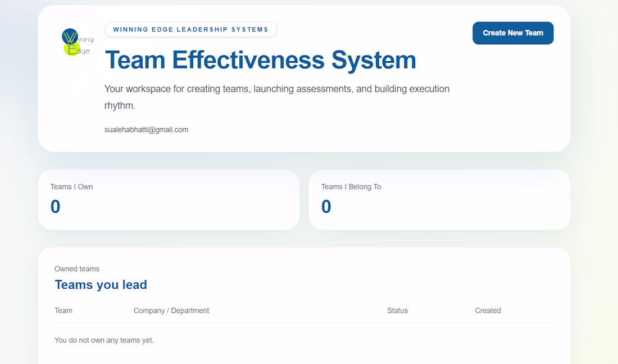Screen dimensions: 618x364
Task: Select the 'You do not own any teams yet' message
Action: tap(104, 340)
